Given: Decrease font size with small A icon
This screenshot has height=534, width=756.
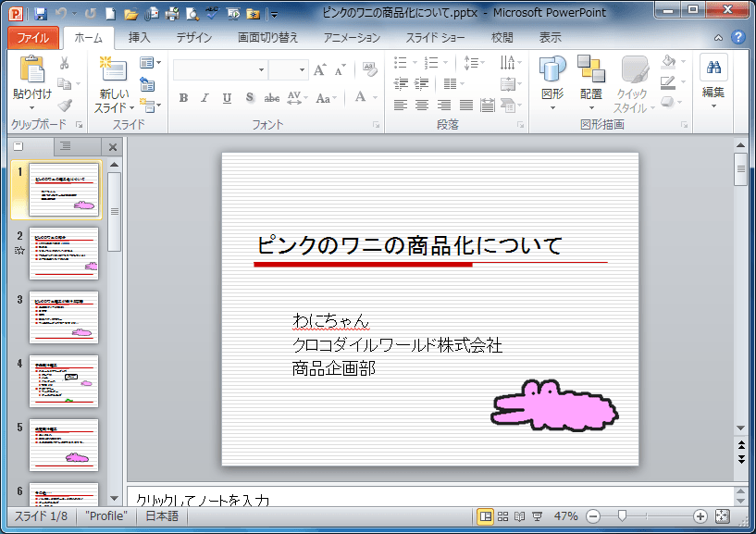Looking at the screenshot, I should click(340, 71).
